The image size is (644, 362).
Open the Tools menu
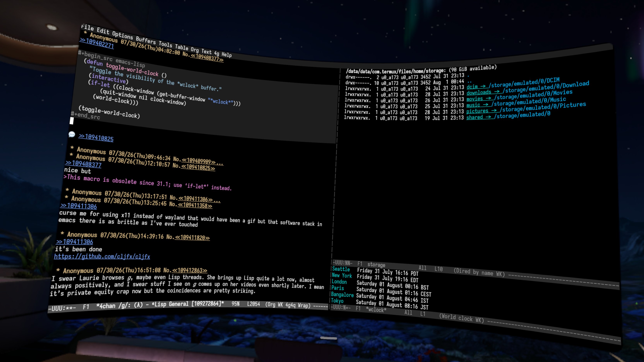(165, 44)
